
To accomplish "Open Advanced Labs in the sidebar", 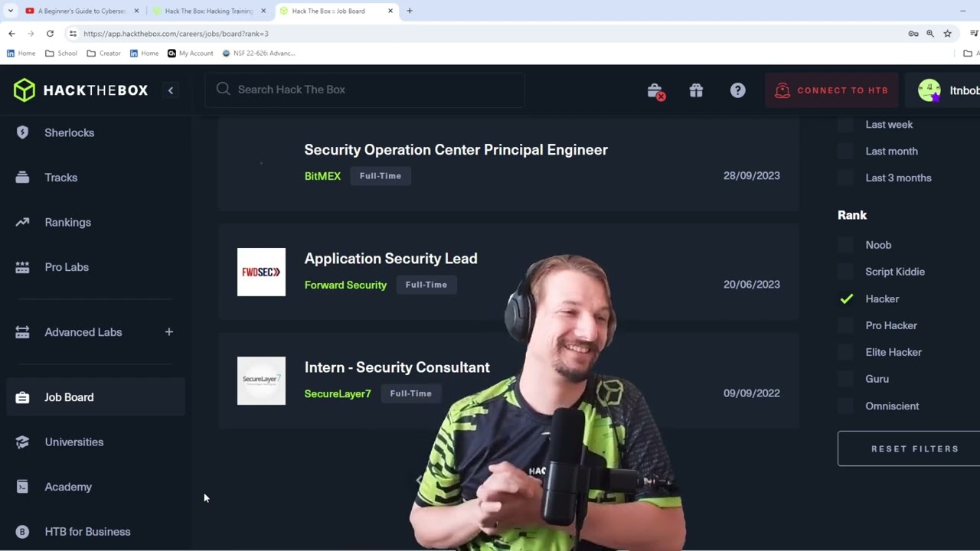I will click(x=83, y=332).
